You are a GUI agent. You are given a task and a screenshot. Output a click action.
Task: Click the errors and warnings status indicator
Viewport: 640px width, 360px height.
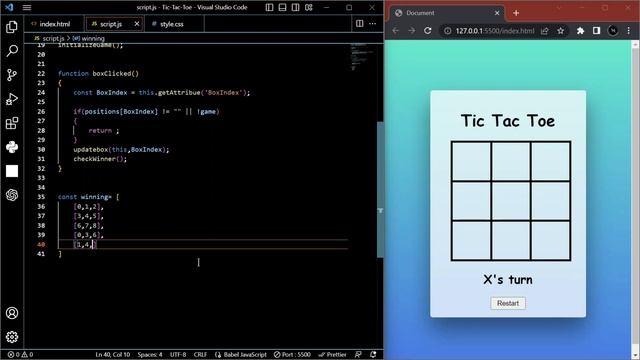(20, 355)
